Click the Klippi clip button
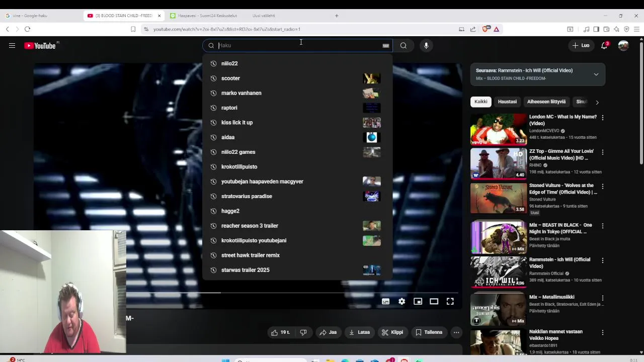The width and height of the screenshot is (644, 362). (392, 332)
